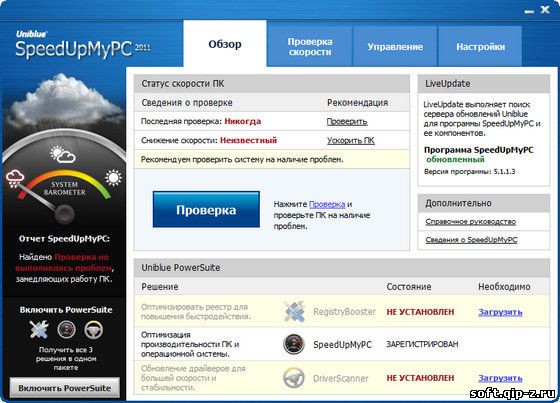
Task: Open the Управление tab
Action: pos(395,46)
